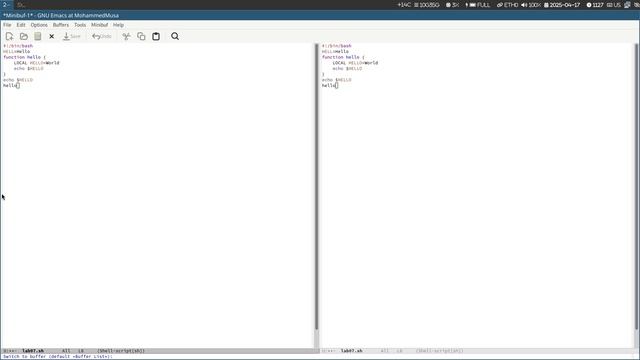Click the right window's 'All' position indicator
This screenshot has height=360, width=640.
(385, 351)
